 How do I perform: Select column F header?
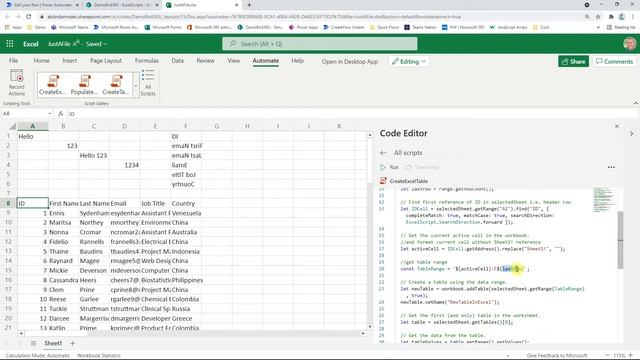[186, 126]
